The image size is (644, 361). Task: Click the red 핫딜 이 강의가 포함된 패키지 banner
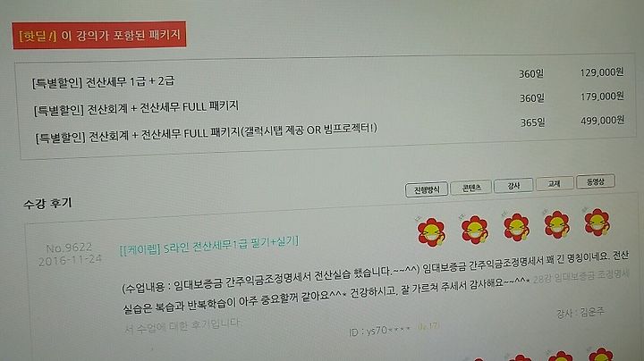pos(99,35)
